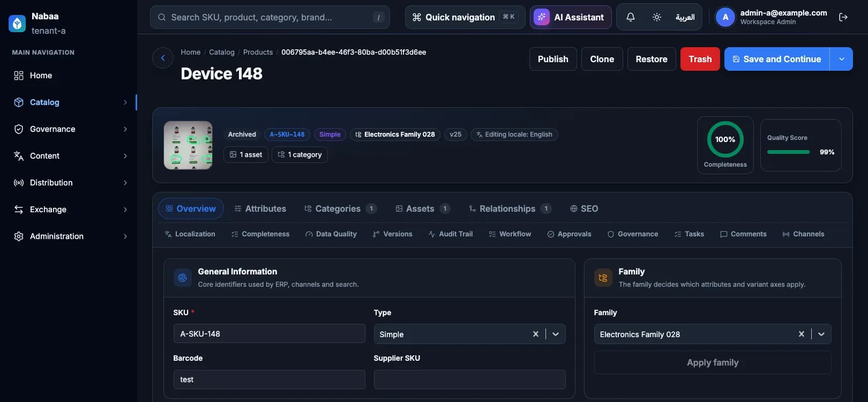Click the Restore button
This screenshot has width=868, height=402.
pyautogui.click(x=651, y=59)
